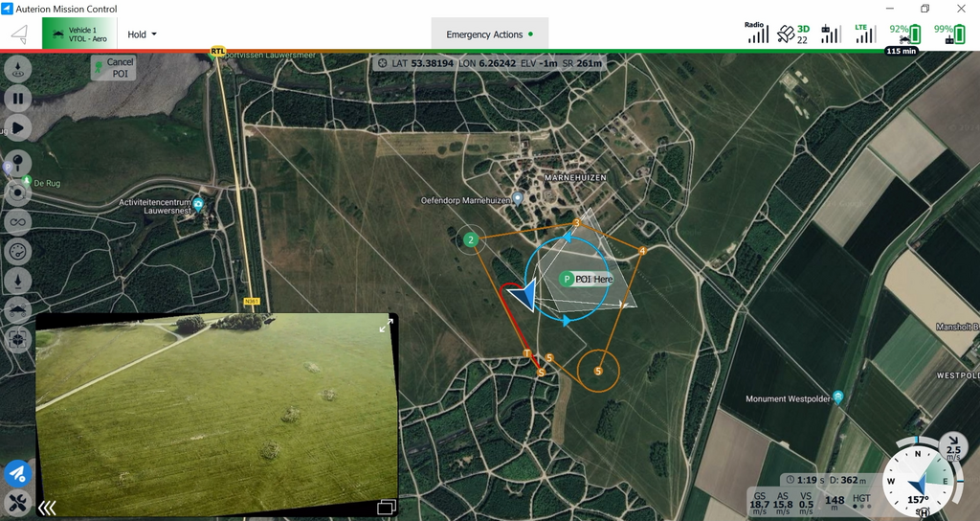
Task: Click the pause mission button in sidebar
Action: click(18, 98)
